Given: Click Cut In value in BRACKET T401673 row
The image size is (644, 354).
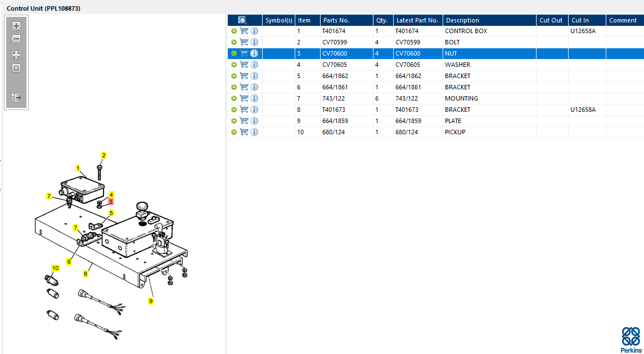Looking at the screenshot, I should coord(587,110).
